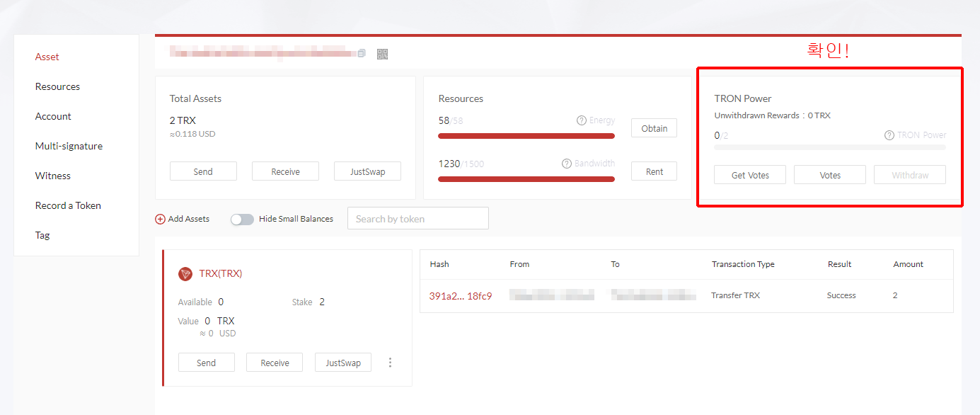Click the blurred From address in the transaction row
This screenshot has width=980, height=415.
tap(552, 295)
